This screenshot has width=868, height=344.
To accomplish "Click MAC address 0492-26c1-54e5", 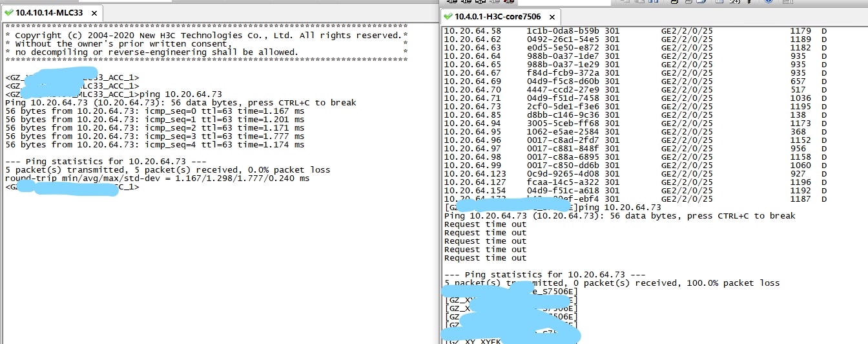I will pyautogui.click(x=563, y=39).
